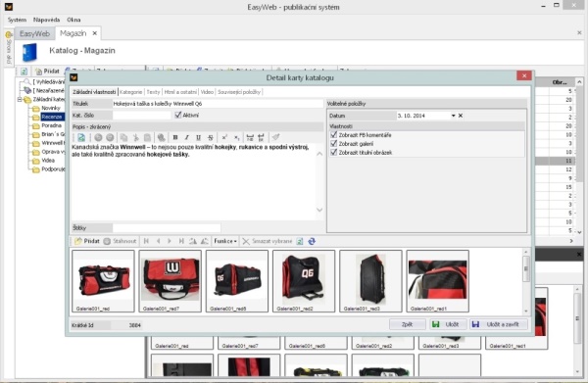Click the clear formatting brush icon
588x383 pixels.
(275, 137)
